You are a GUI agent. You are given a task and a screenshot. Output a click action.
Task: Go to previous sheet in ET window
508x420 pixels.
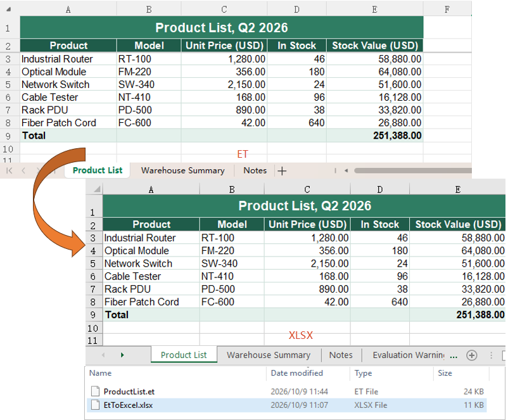click(23, 170)
